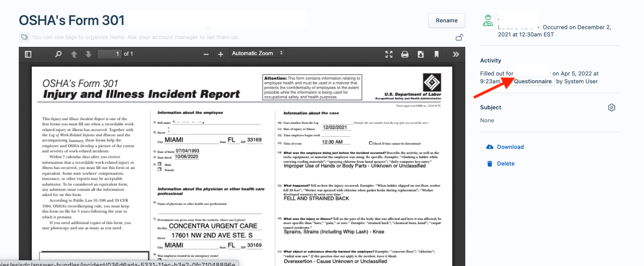Click CONCENTRA URGENT CARE facility text
This screenshot has width=644, height=266.
click(x=213, y=226)
